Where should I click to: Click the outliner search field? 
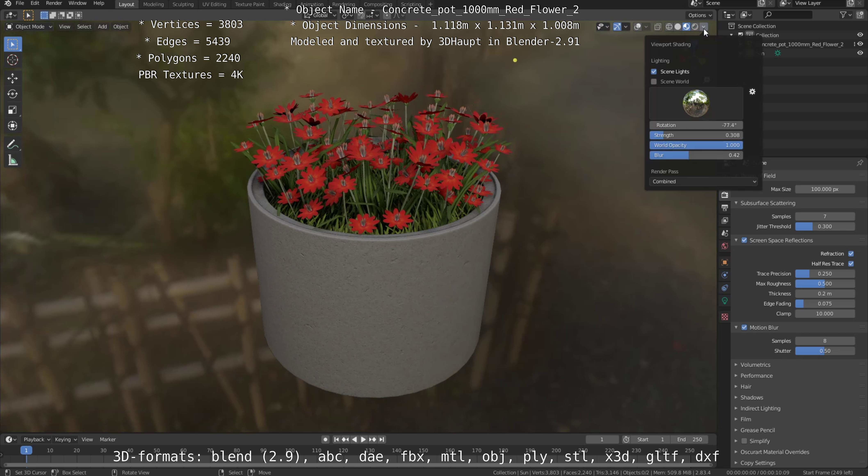click(x=787, y=15)
